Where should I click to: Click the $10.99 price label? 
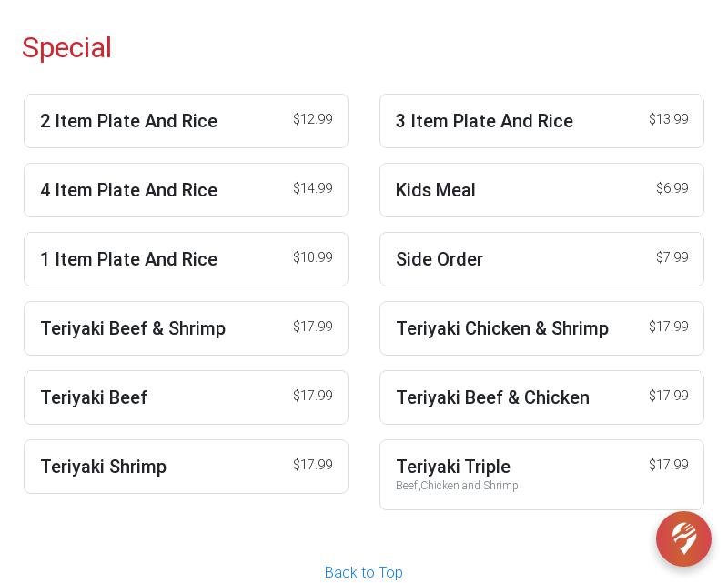click(312, 257)
